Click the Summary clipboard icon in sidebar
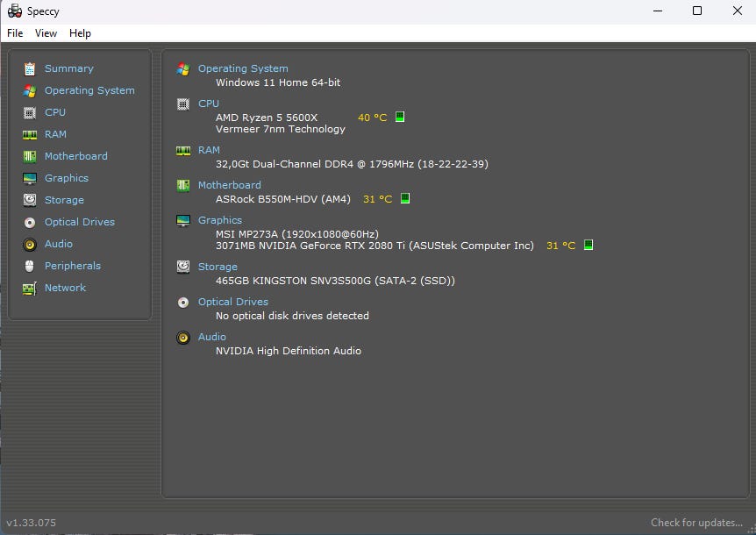The height and width of the screenshot is (535, 756). 30,69
